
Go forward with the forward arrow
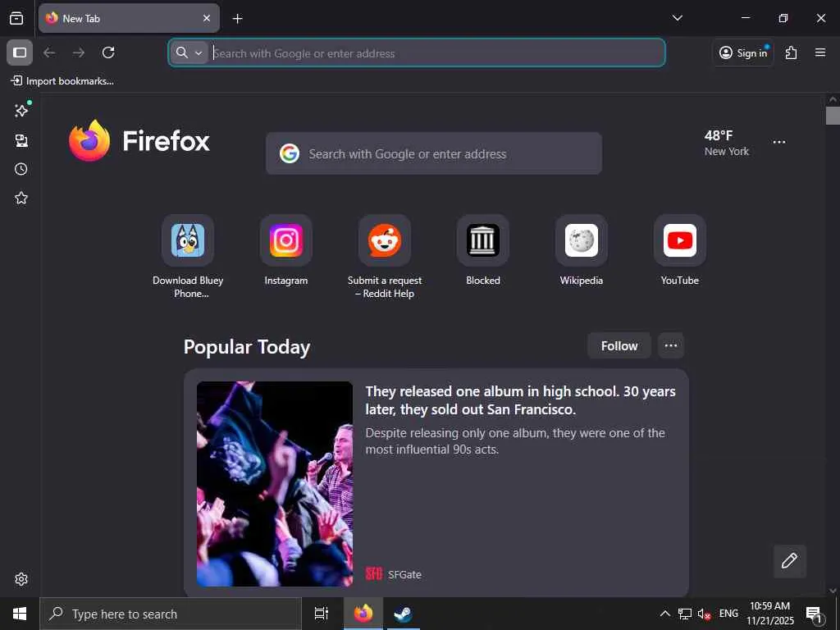tap(79, 52)
